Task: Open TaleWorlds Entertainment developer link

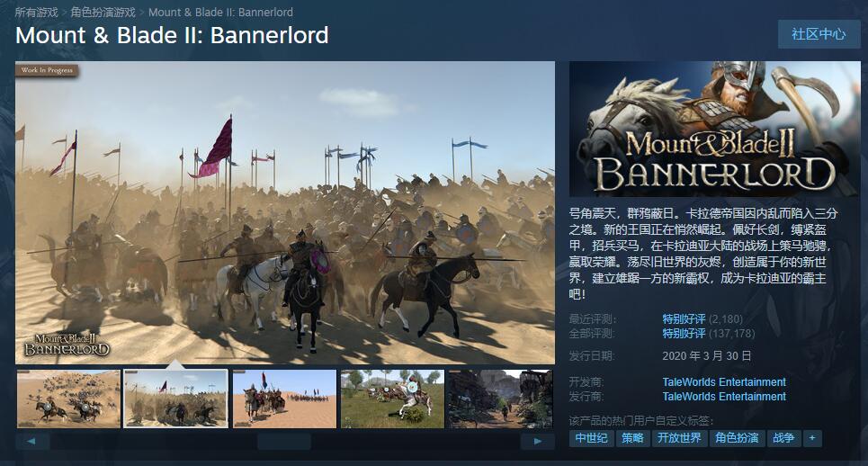Action: (x=724, y=381)
